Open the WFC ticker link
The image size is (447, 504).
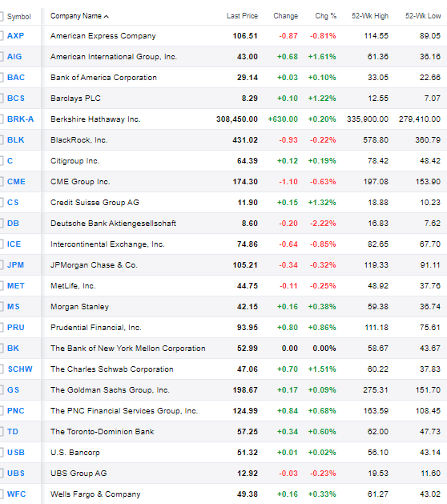pyautogui.click(x=16, y=494)
